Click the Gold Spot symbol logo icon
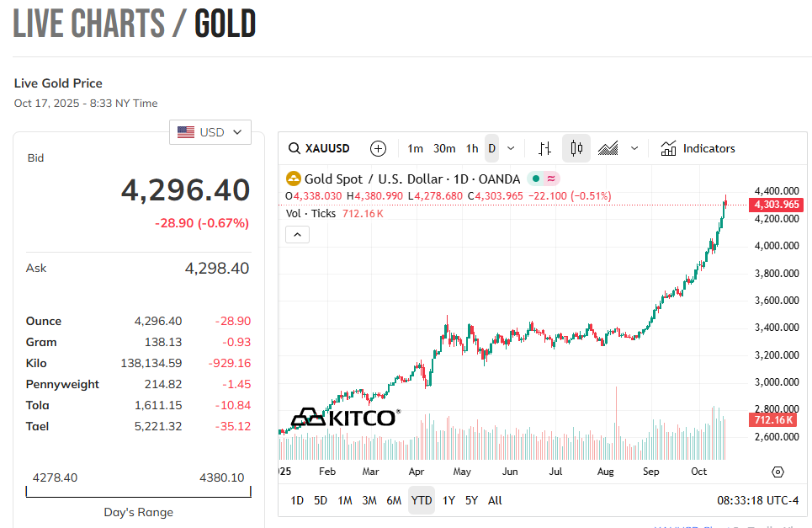The image size is (812, 528). (x=294, y=179)
